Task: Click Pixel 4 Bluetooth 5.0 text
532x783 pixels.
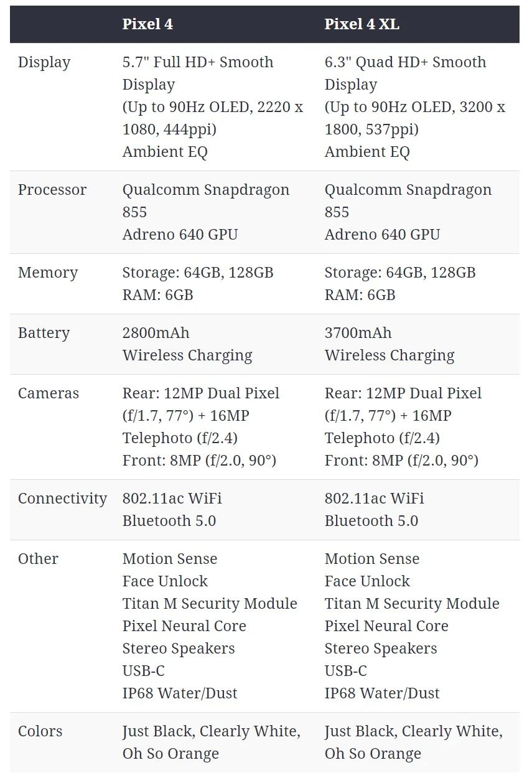Action: [x=169, y=521]
